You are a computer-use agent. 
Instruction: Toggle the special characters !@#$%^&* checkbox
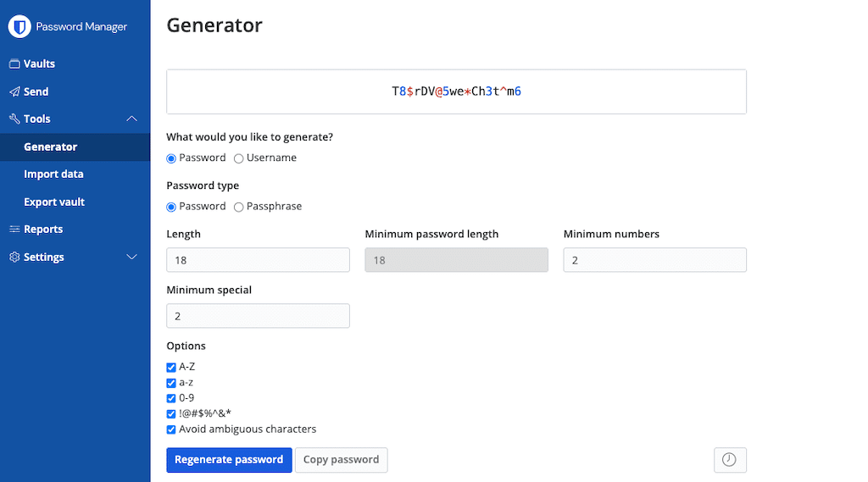pyautogui.click(x=171, y=414)
